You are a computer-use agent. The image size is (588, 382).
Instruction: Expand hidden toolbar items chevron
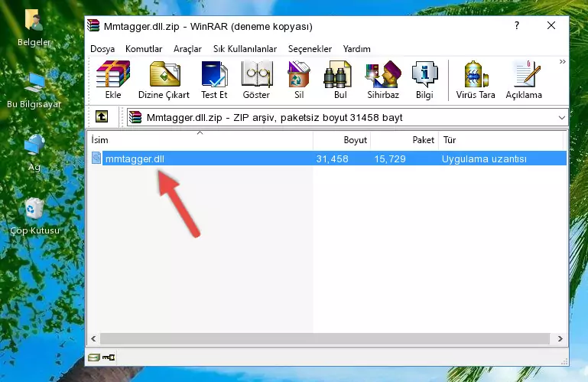(x=562, y=61)
